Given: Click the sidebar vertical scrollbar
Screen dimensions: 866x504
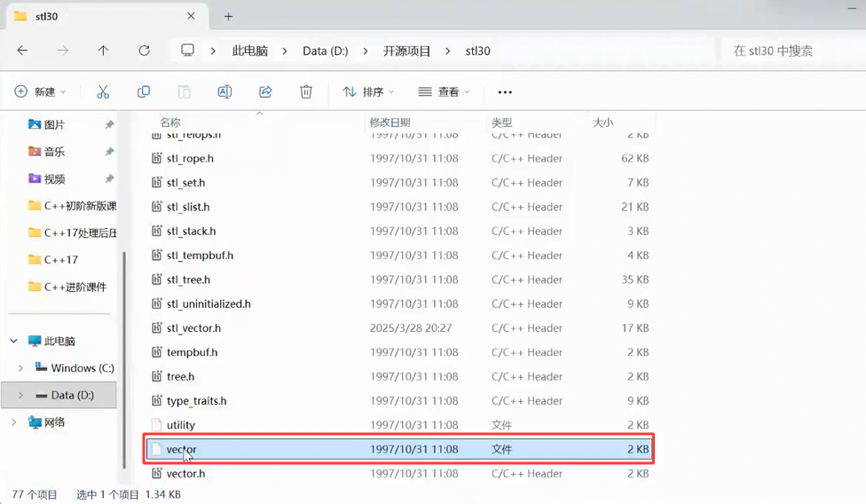Looking at the screenshot, I should point(123,360).
